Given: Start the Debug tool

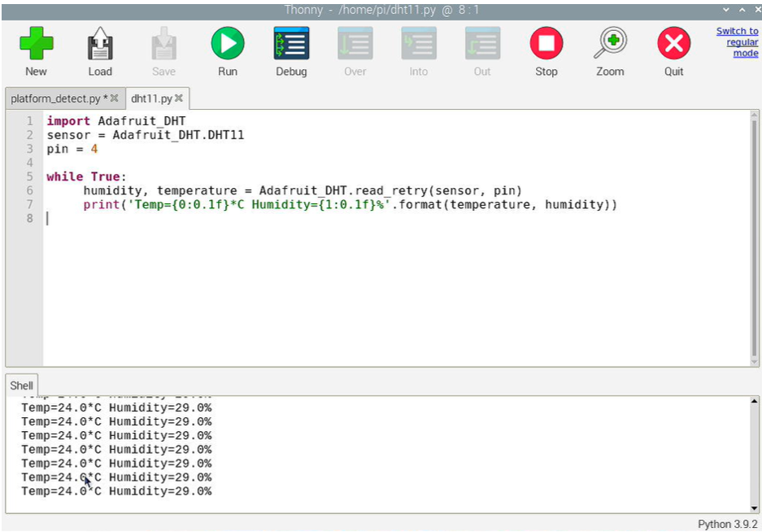Looking at the screenshot, I should pos(291,43).
